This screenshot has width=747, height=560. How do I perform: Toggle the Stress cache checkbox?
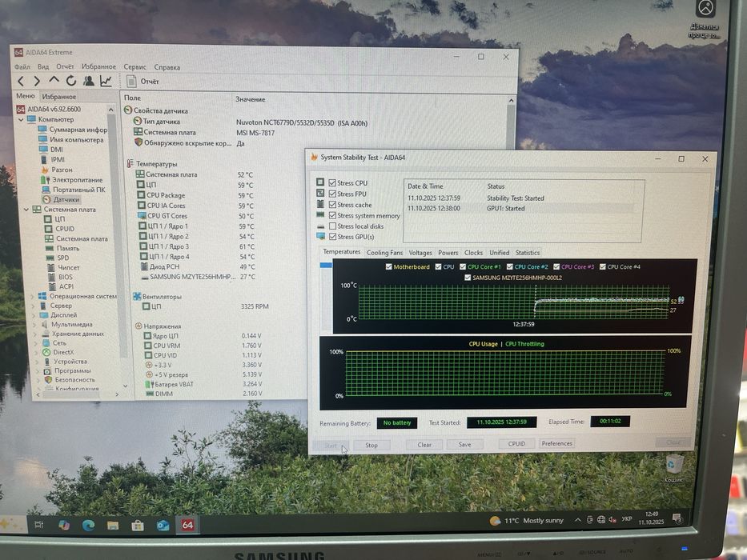[x=332, y=205]
